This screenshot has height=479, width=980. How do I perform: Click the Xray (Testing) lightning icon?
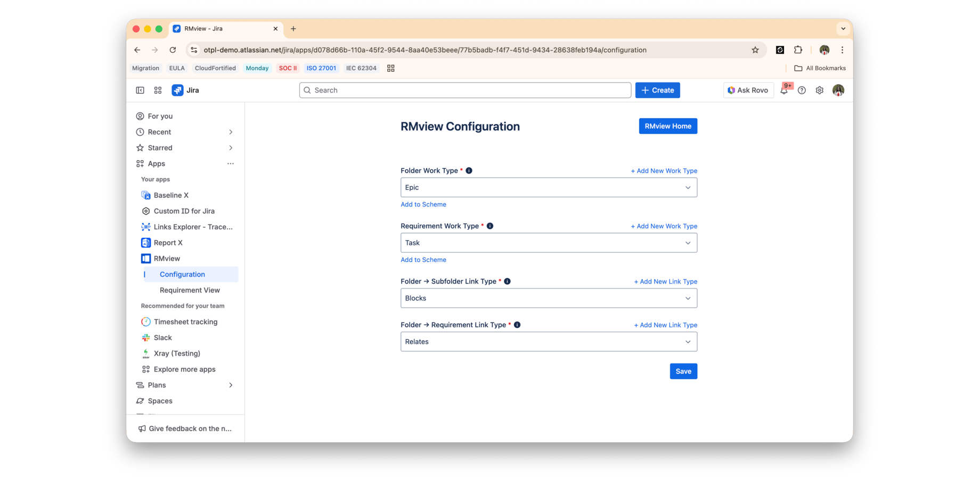(145, 353)
